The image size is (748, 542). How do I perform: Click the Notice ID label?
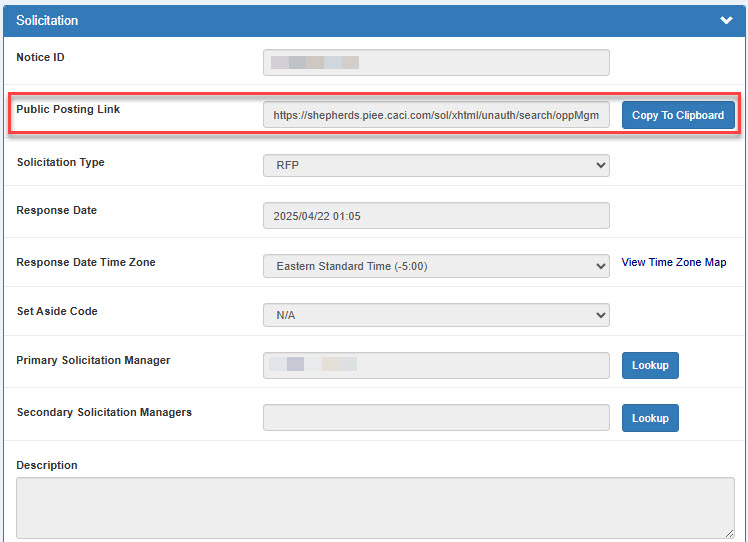(x=40, y=57)
